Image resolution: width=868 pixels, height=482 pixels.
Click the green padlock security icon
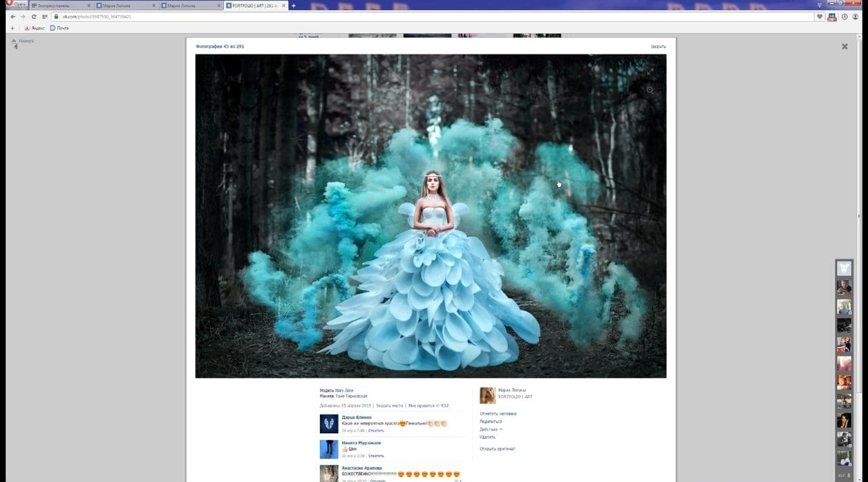click(57, 16)
